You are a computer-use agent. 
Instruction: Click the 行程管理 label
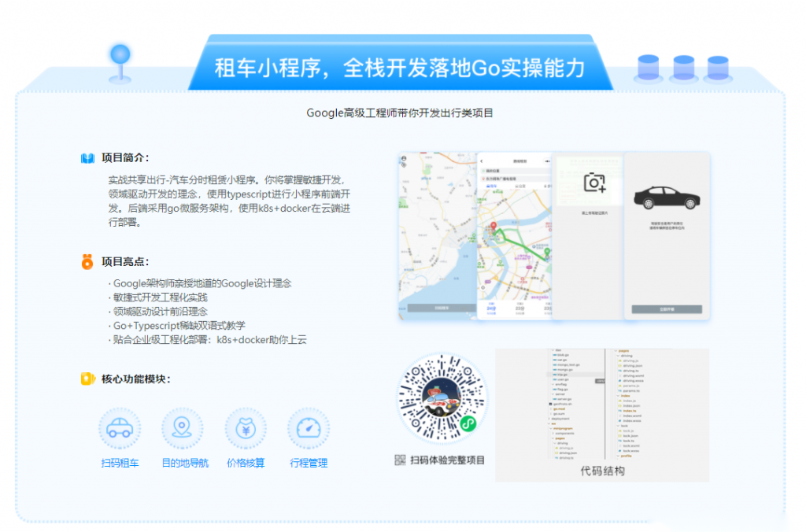tap(309, 463)
